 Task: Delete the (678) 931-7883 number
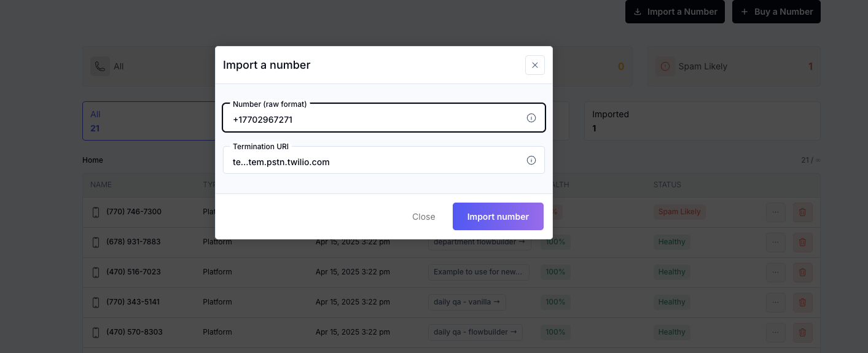[x=802, y=242]
